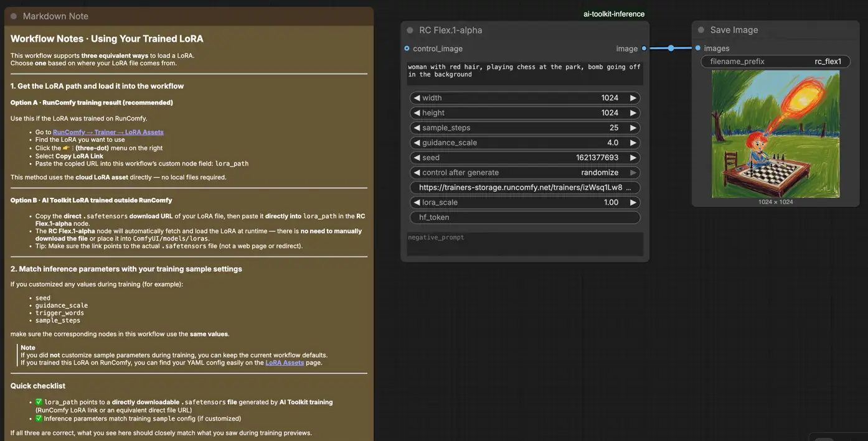Collapse the Markdown Note node dot
Image resolution: width=868 pixels, height=441 pixels.
tap(14, 16)
